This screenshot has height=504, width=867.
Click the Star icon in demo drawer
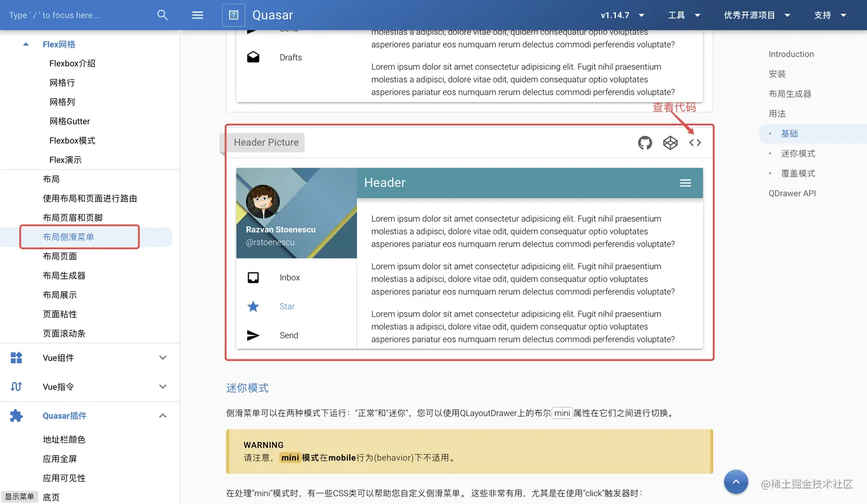click(x=253, y=307)
